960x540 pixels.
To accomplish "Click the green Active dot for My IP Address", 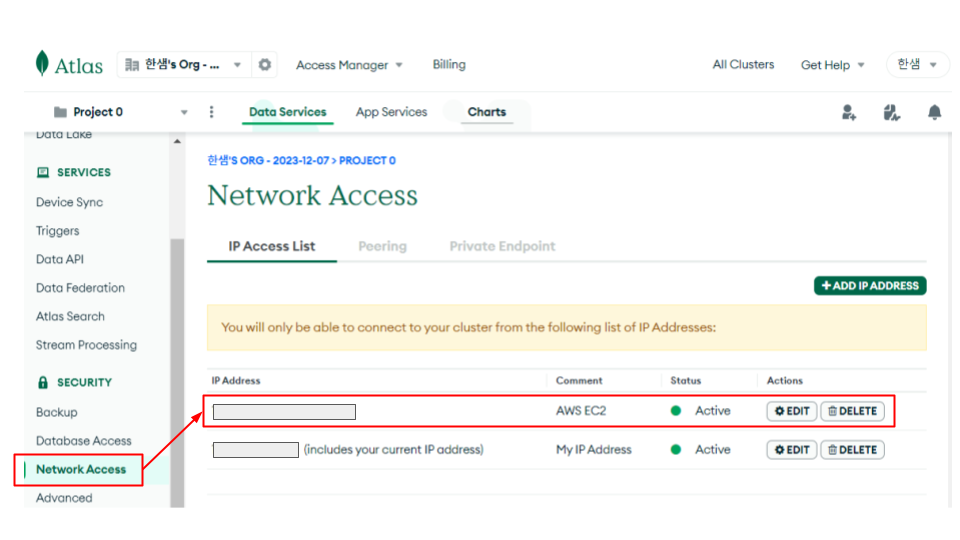I will coord(676,450).
